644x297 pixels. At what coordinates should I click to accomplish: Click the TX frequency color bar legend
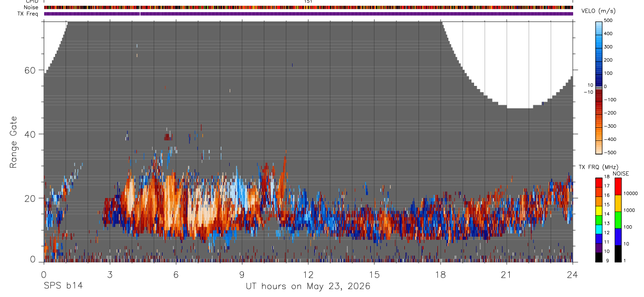pos(599,220)
